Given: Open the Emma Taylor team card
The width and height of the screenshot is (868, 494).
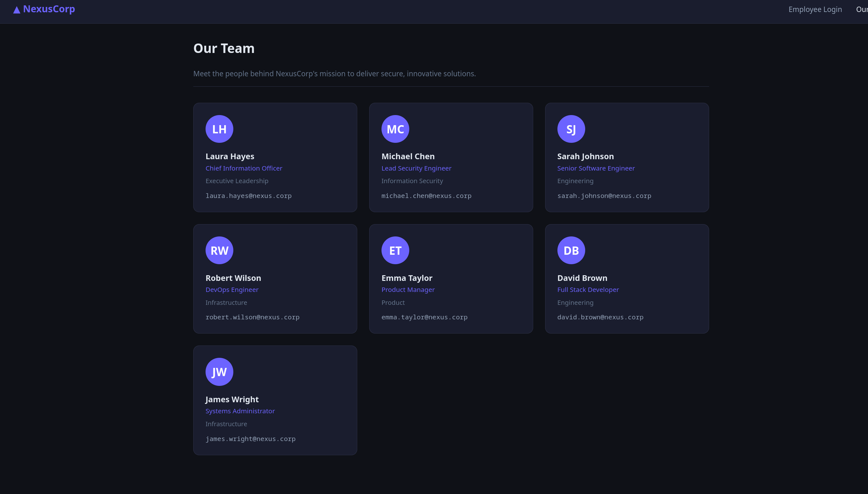Looking at the screenshot, I should (x=451, y=279).
